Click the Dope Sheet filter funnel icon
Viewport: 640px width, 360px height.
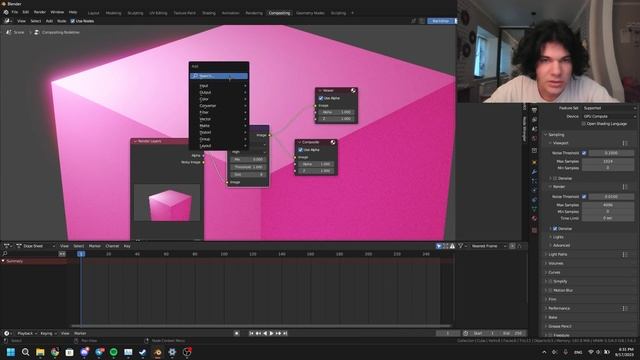pos(460,246)
